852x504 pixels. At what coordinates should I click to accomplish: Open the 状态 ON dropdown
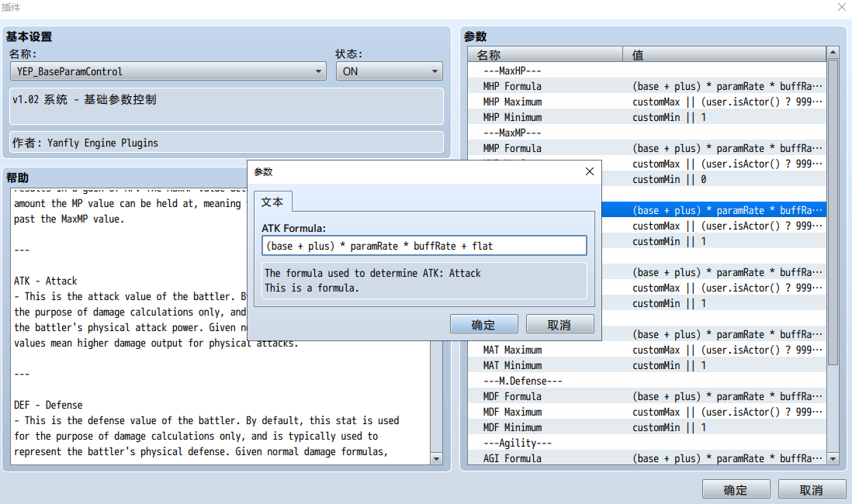[389, 71]
